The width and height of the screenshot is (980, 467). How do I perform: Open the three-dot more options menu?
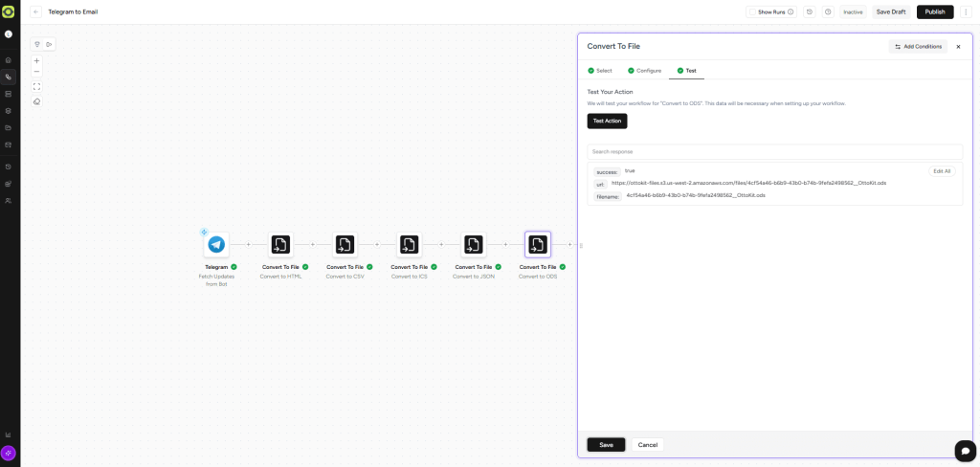pyautogui.click(x=966, y=12)
